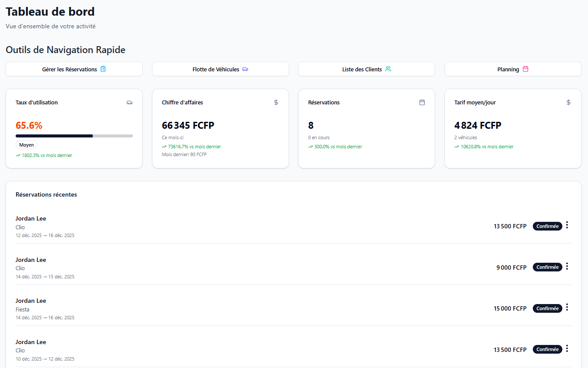Open the Réservations récentes section header
Image resolution: width=588 pixels, height=368 pixels.
[x=46, y=194]
